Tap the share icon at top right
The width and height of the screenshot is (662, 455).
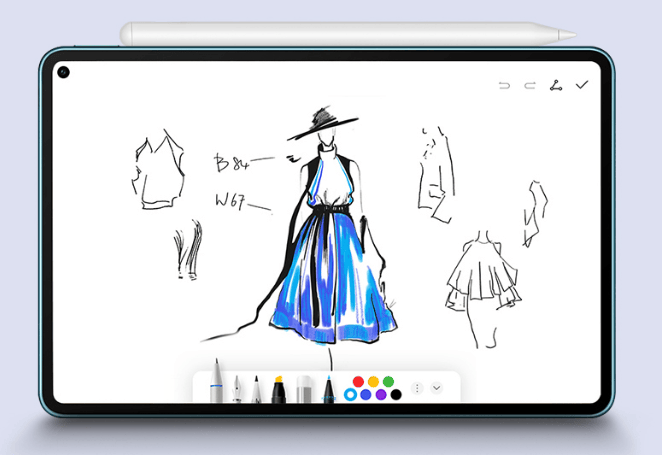tap(556, 85)
